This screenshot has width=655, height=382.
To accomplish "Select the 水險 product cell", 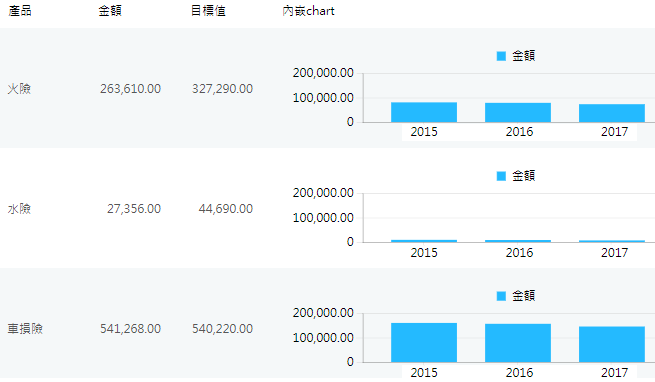I will 19,209.
